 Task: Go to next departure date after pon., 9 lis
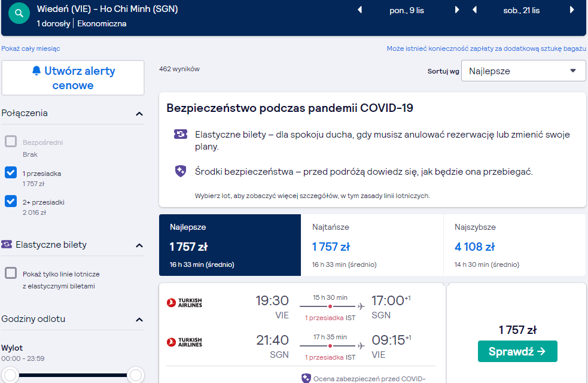point(457,10)
